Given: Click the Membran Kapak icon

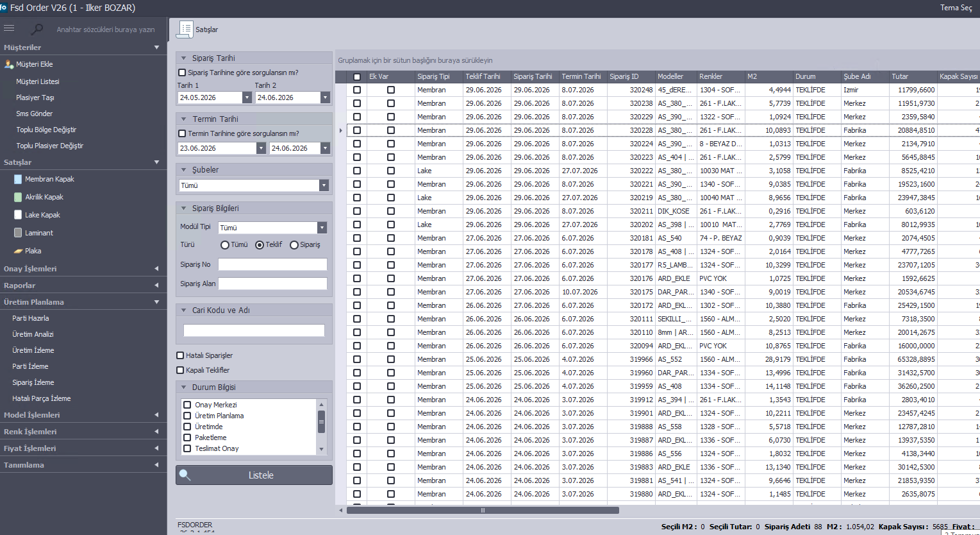Looking at the screenshot, I should tap(18, 179).
